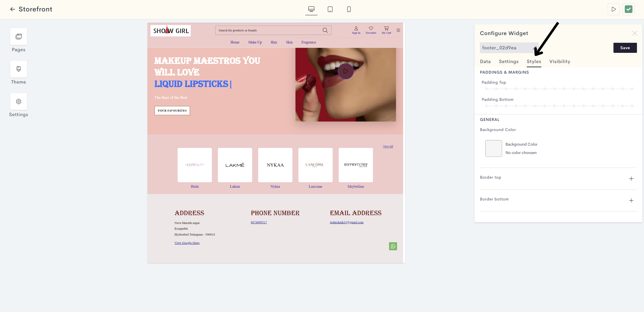Viewport: 644px width, 312px height.
Task: Expand the Border bottom section
Action: click(631, 200)
